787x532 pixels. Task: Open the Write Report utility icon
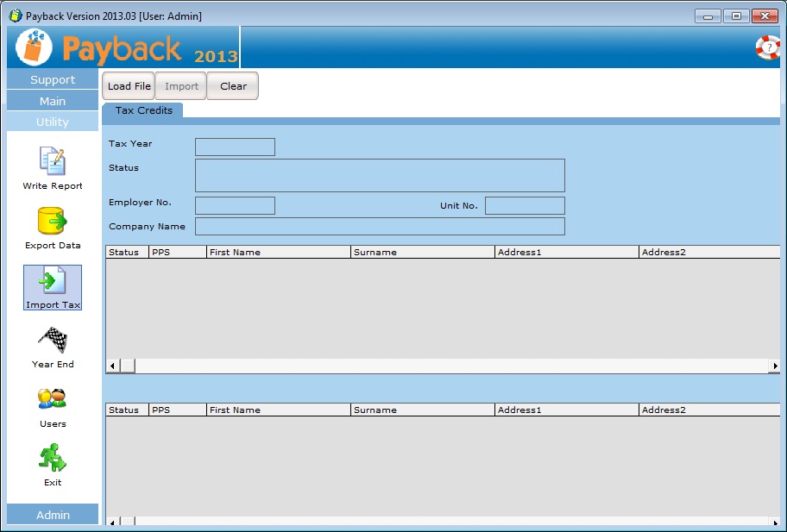click(53, 162)
